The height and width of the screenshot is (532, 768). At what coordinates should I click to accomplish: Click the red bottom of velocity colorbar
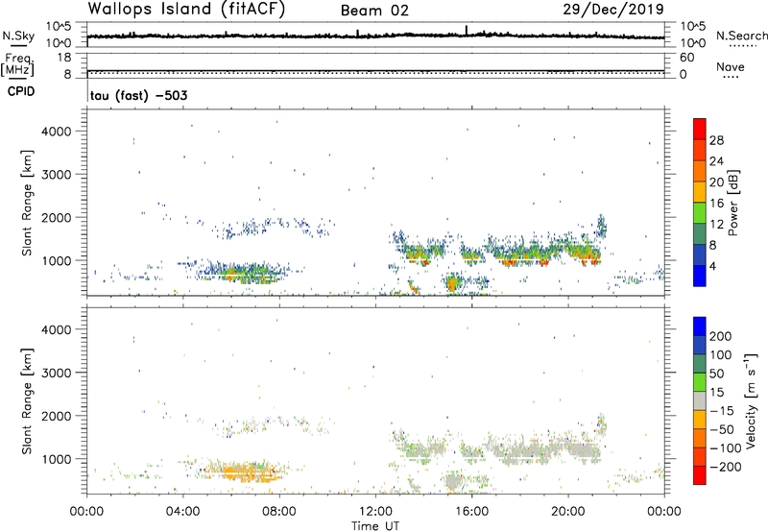(700, 475)
